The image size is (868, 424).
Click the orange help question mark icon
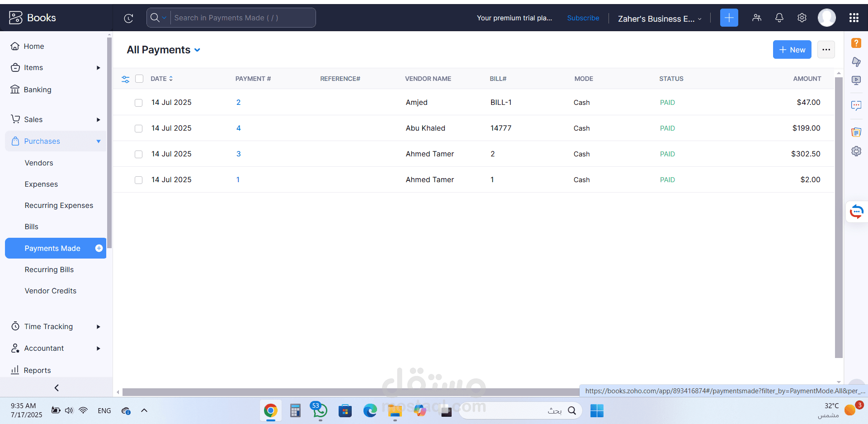[x=856, y=43]
